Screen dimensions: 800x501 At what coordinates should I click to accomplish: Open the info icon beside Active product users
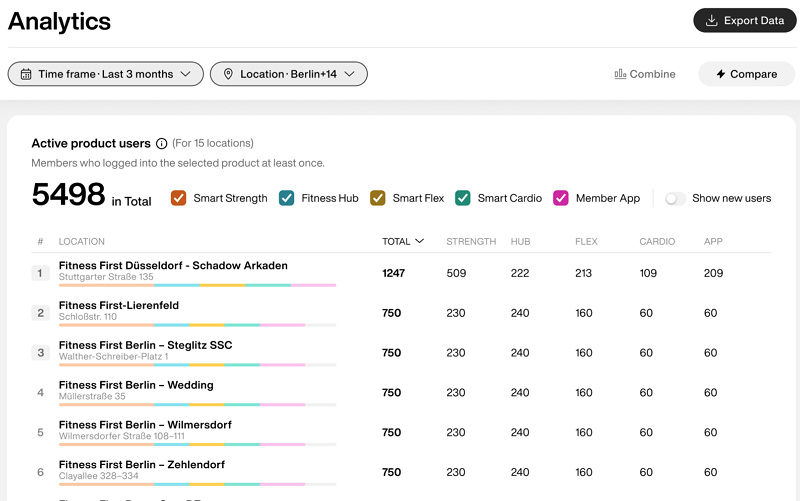coord(161,143)
